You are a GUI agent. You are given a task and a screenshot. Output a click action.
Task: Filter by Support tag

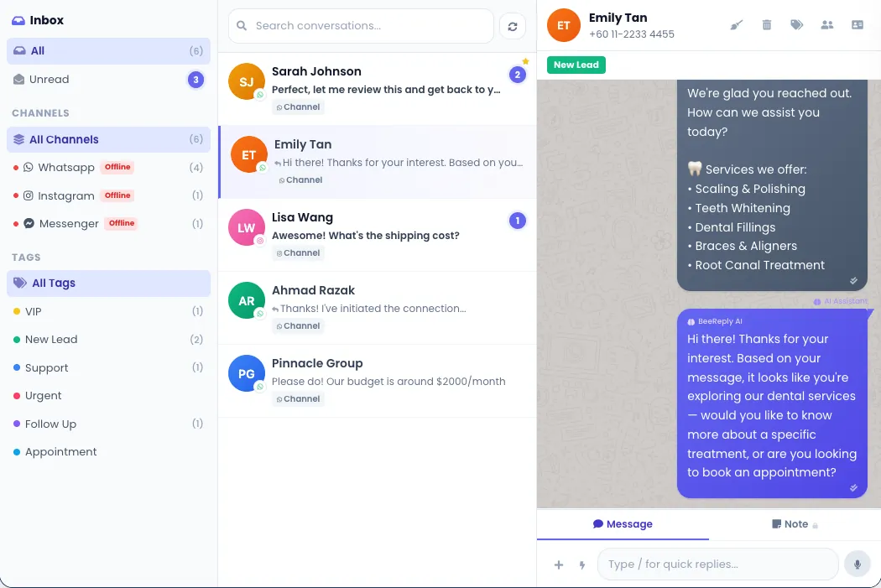point(108,367)
